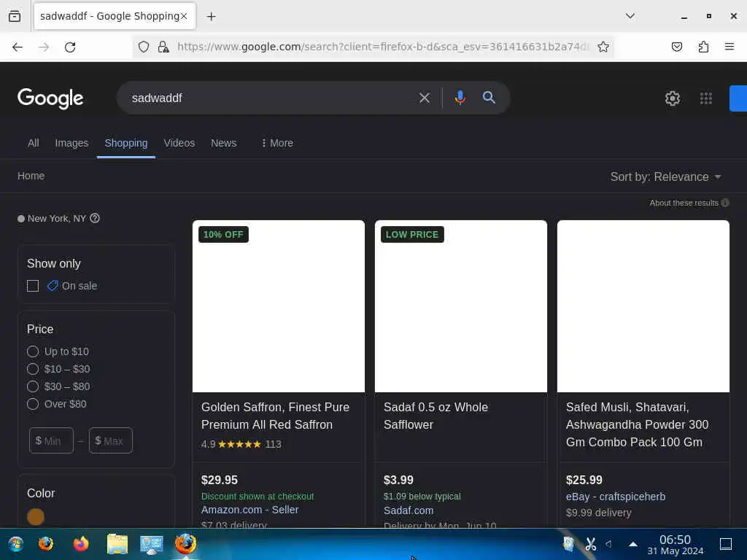Visit the Amazon.com - Seller link

click(249, 510)
